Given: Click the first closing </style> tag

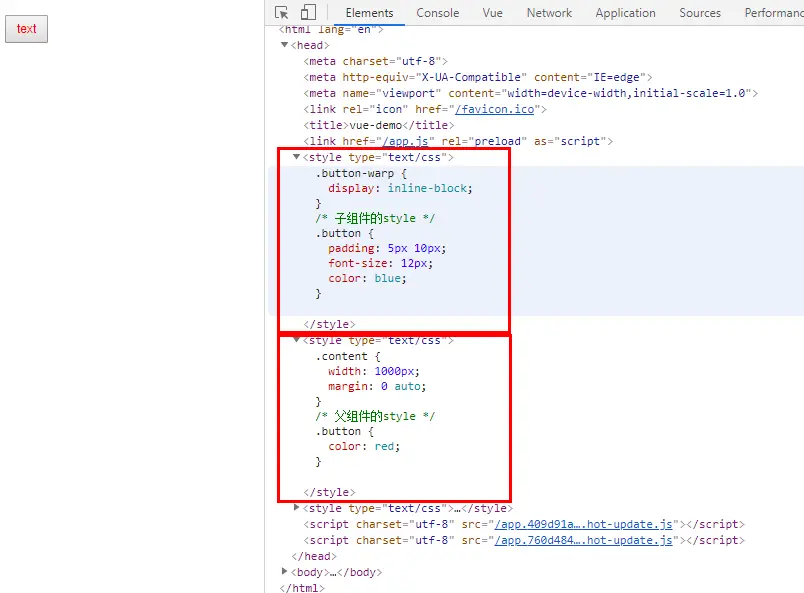Looking at the screenshot, I should (329, 324).
